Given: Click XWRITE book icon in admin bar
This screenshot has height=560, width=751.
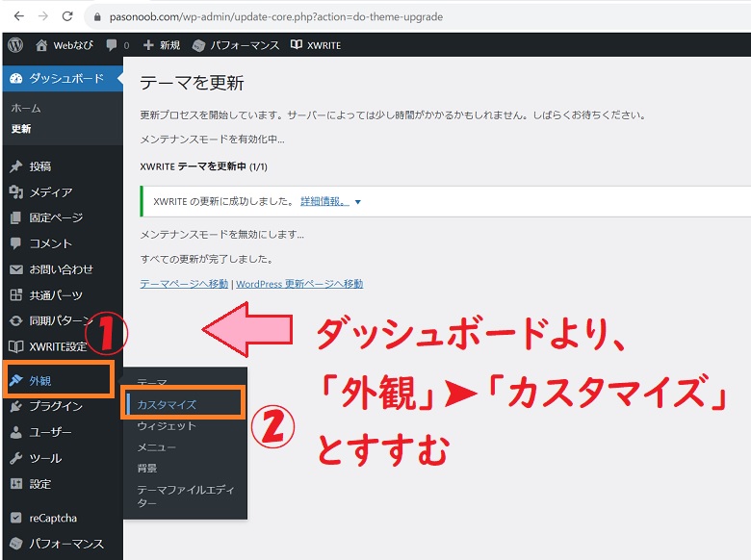Looking at the screenshot, I should pyautogui.click(x=296, y=45).
